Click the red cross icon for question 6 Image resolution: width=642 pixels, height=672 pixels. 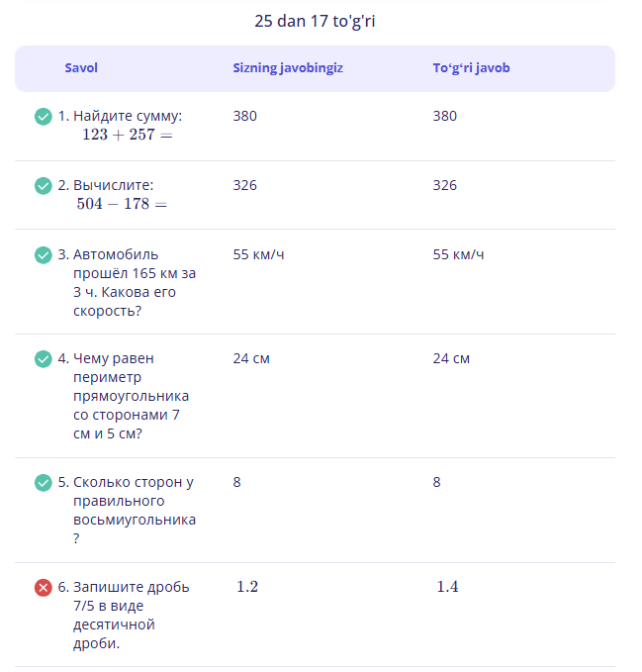coord(44,588)
